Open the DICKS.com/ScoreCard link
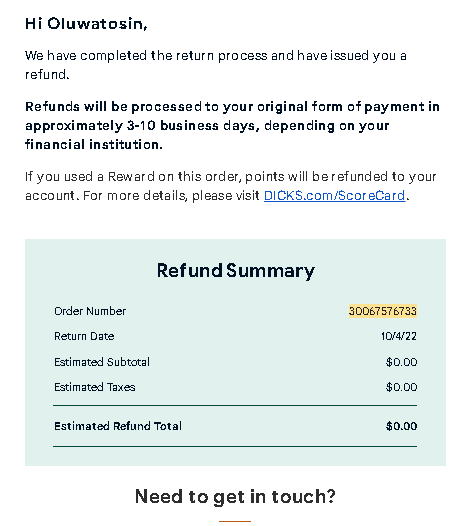This screenshot has width=452, height=526. pyautogui.click(x=335, y=195)
